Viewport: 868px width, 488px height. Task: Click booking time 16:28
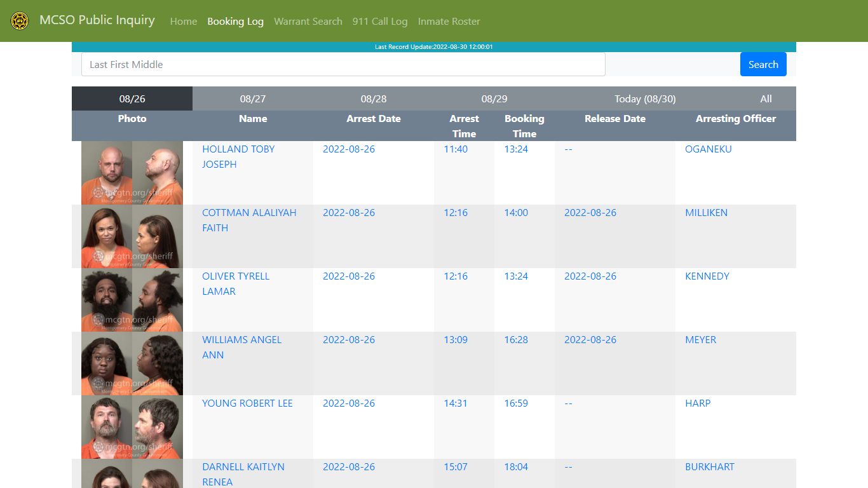click(x=516, y=339)
